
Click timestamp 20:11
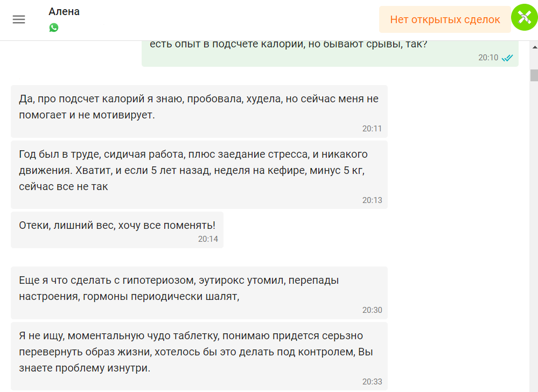[x=372, y=129]
